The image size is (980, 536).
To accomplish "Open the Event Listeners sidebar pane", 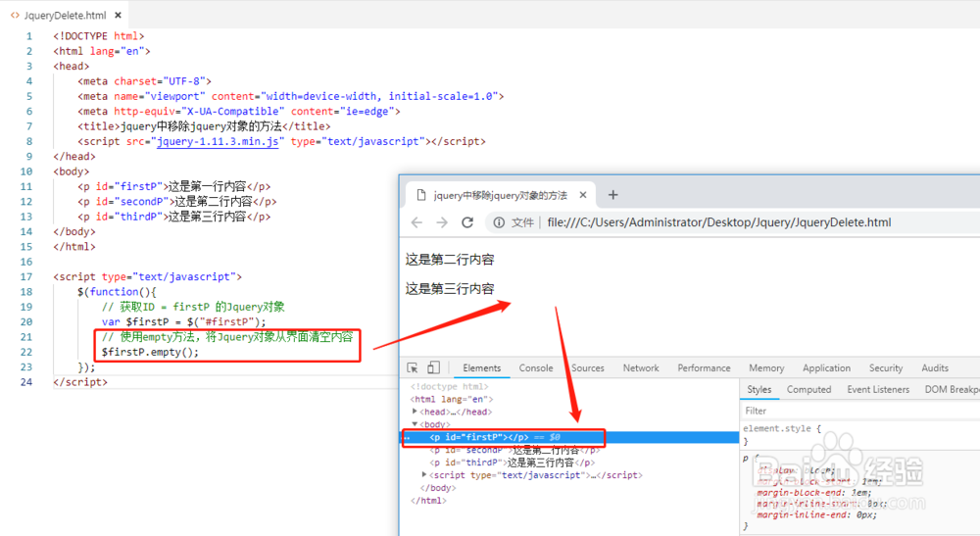I will (878, 389).
